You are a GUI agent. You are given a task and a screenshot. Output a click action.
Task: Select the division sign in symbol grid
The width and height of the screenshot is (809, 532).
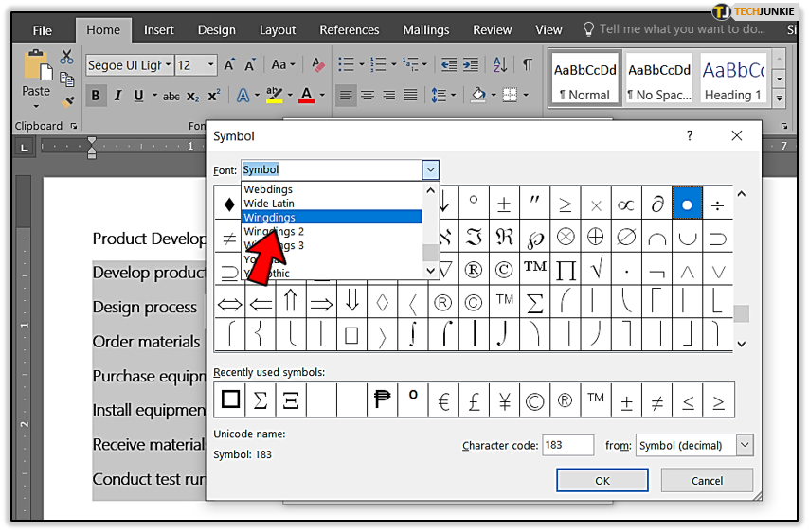[717, 205]
